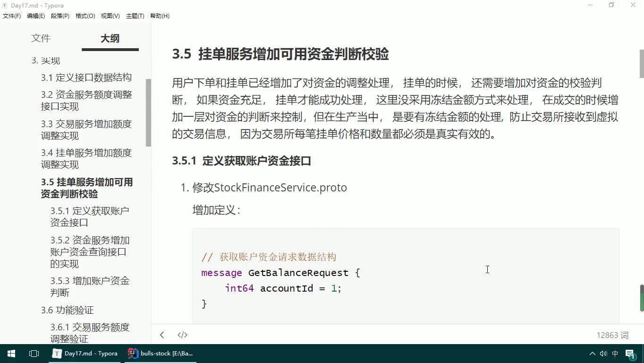This screenshot has height=363, width=644.
Task: Open the 格式(O) menu
Action: pyautogui.click(x=85, y=16)
